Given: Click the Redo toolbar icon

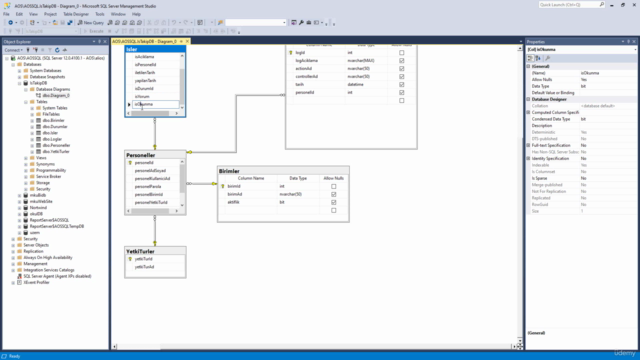Looking at the screenshot, I should coord(186,23).
